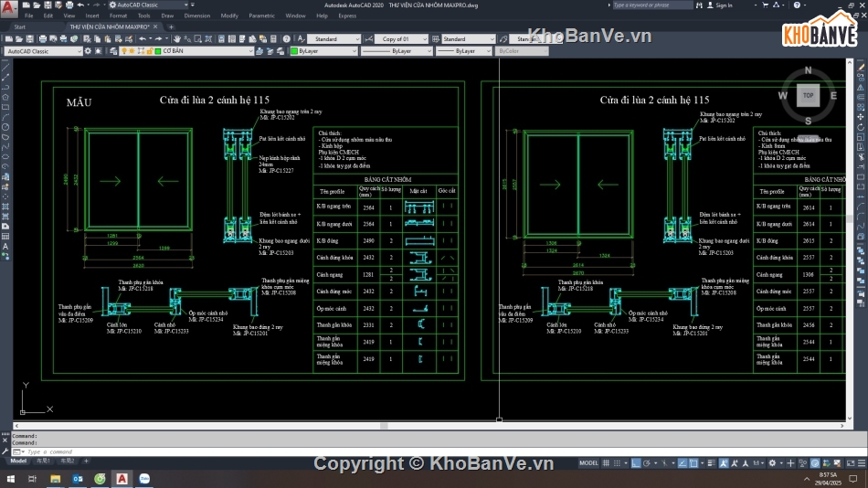The width and height of the screenshot is (868, 488).
Task: Open the Format menu
Action: [118, 16]
